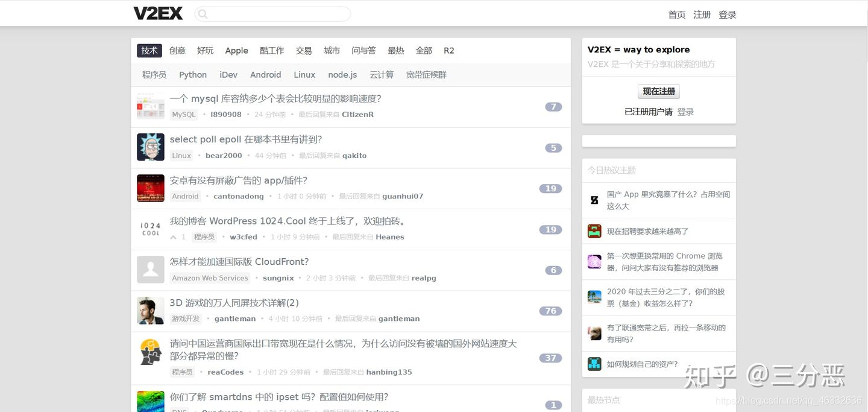
Task: Click 登录 link under 已注册用户请
Action: (685, 112)
